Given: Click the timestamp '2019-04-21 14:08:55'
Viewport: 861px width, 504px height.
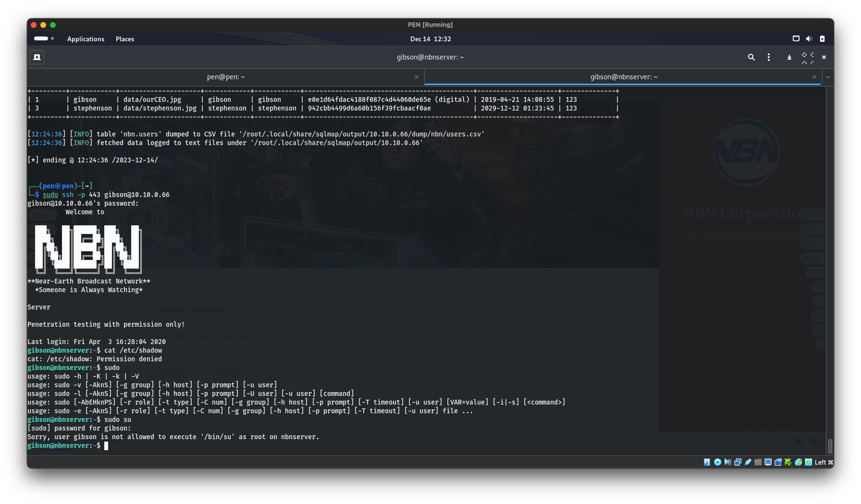Looking at the screenshot, I should [x=517, y=99].
